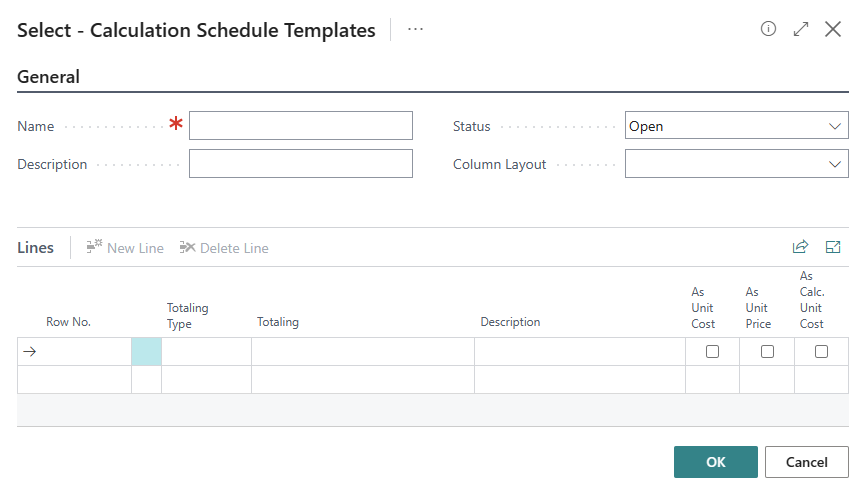
Task: Click the information icon in dialog header
Action: point(768,29)
